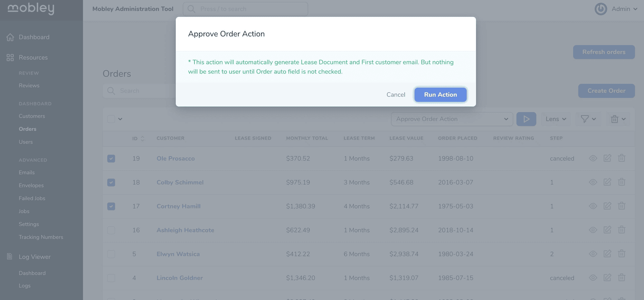Open the trash bulk-delete dropdown
Screen dimensions: 644x300
618,119
